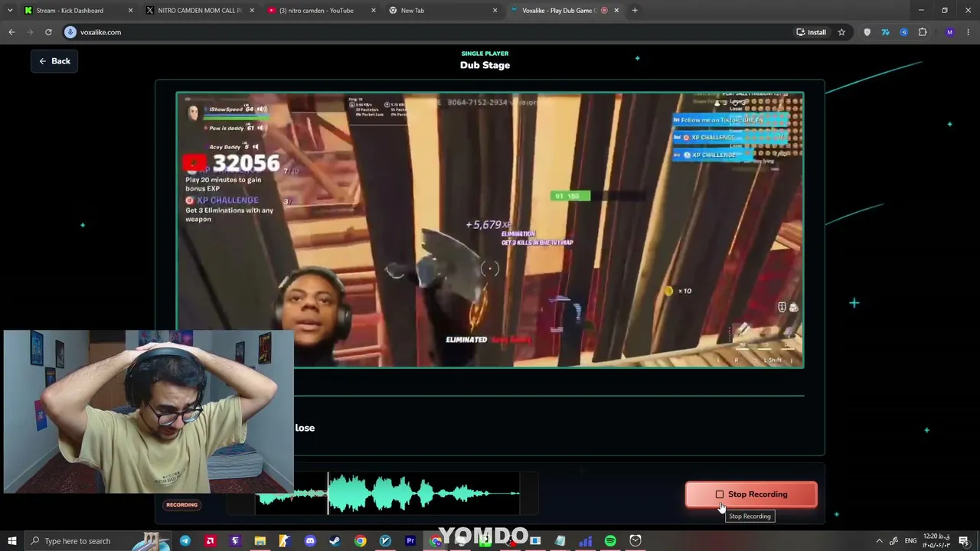Open the white clock-face taskbar icon
The width and height of the screenshot is (980, 551).
pos(635,541)
